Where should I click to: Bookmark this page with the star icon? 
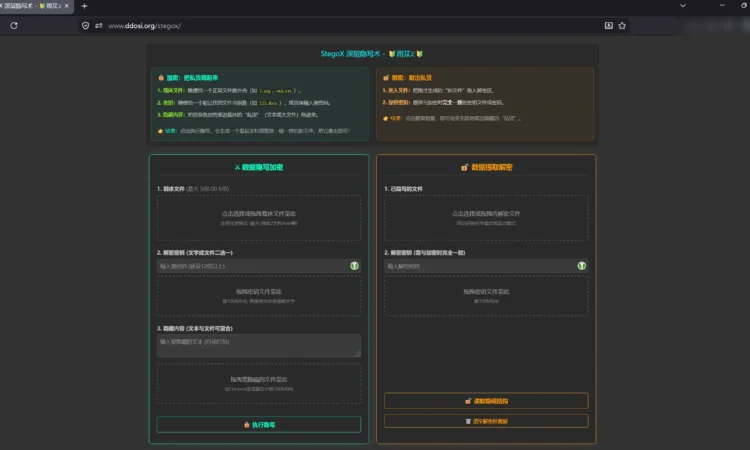pyautogui.click(x=622, y=25)
